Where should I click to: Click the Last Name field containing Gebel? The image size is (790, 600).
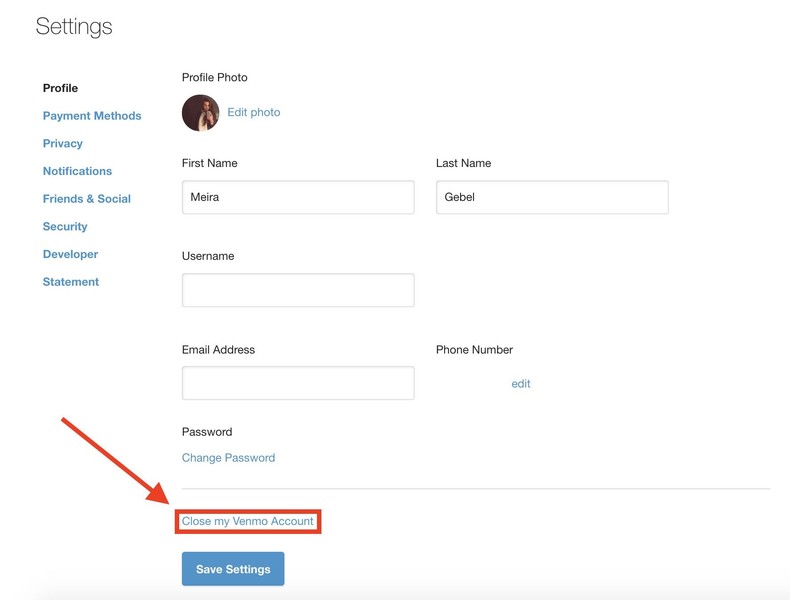[552, 197]
